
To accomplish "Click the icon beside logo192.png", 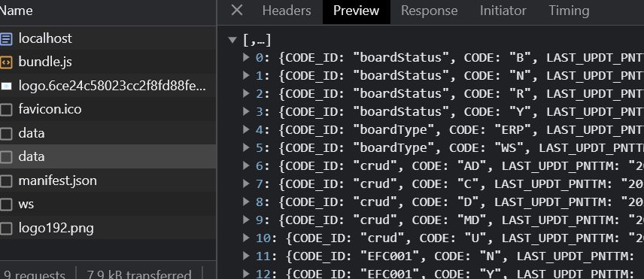I will click(x=6, y=228).
